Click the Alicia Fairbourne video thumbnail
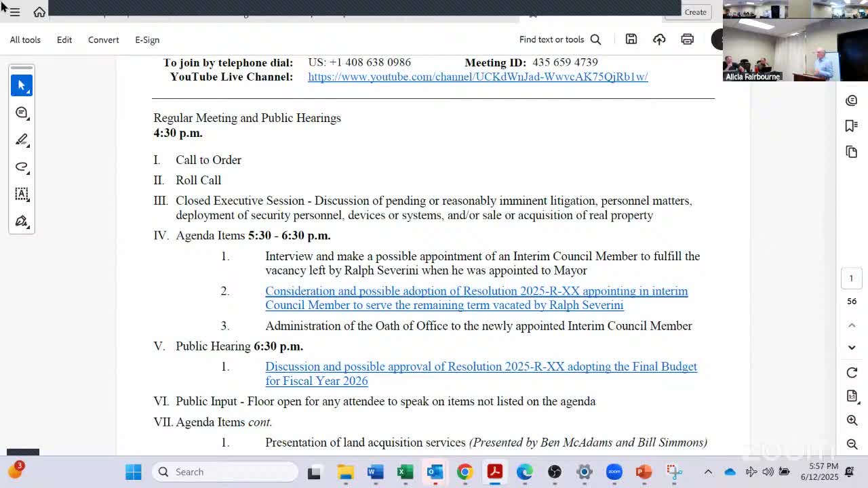 click(x=795, y=50)
